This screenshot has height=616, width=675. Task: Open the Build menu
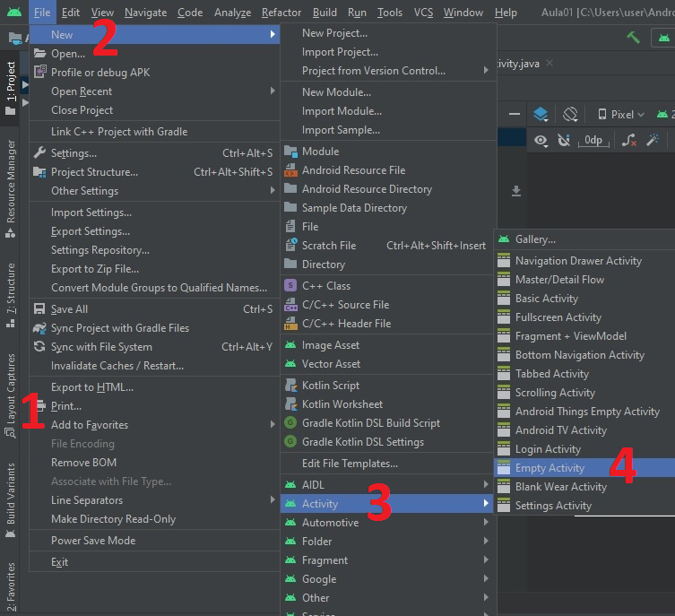point(325,13)
